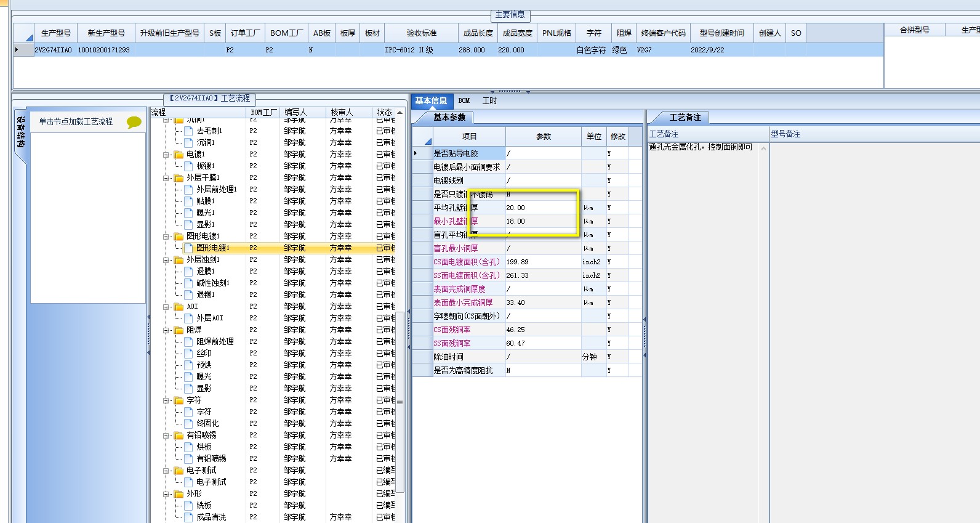Click the 烘板 document icon
The height and width of the screenshot is (523, 980).
coord(188,447)
